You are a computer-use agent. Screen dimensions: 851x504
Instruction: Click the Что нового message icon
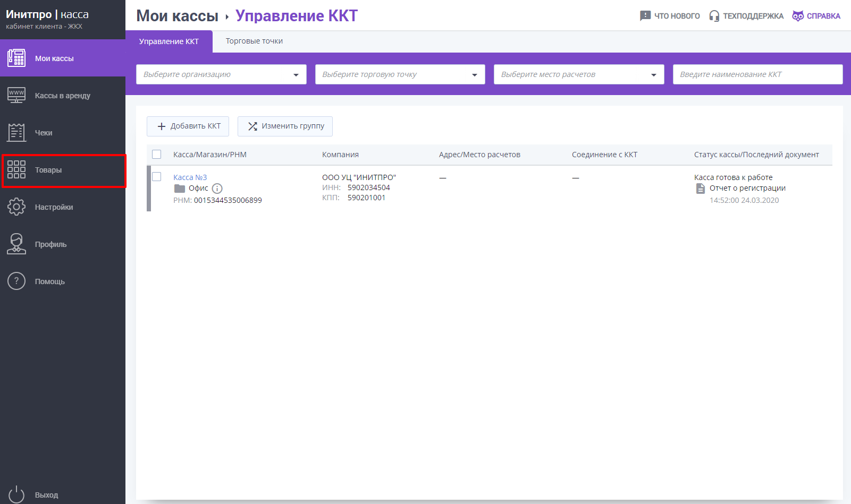645,16
